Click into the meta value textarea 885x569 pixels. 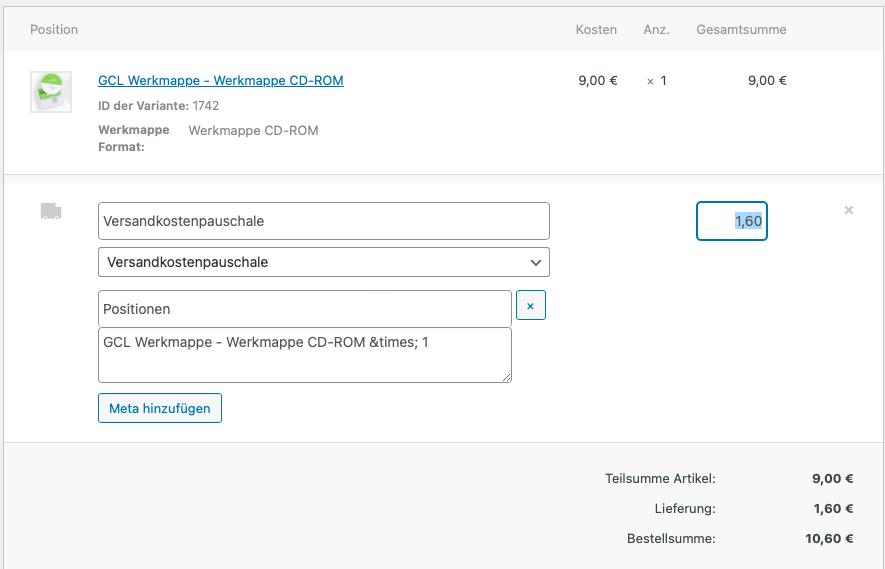[304, 354]
